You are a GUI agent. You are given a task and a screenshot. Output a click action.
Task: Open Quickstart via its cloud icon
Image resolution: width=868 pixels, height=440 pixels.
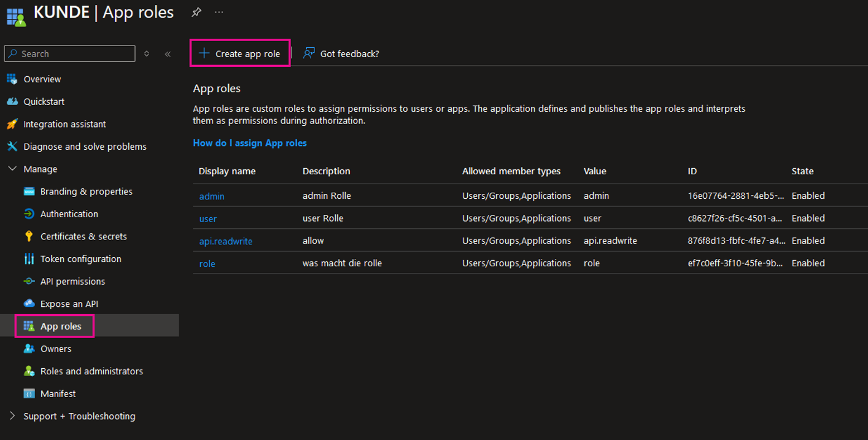[x=12, y=101]
